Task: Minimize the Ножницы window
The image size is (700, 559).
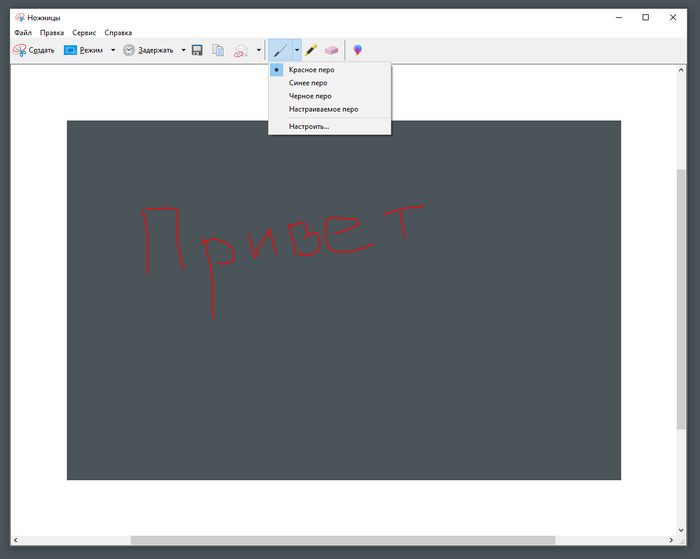Action: click(x=619, y=17)
